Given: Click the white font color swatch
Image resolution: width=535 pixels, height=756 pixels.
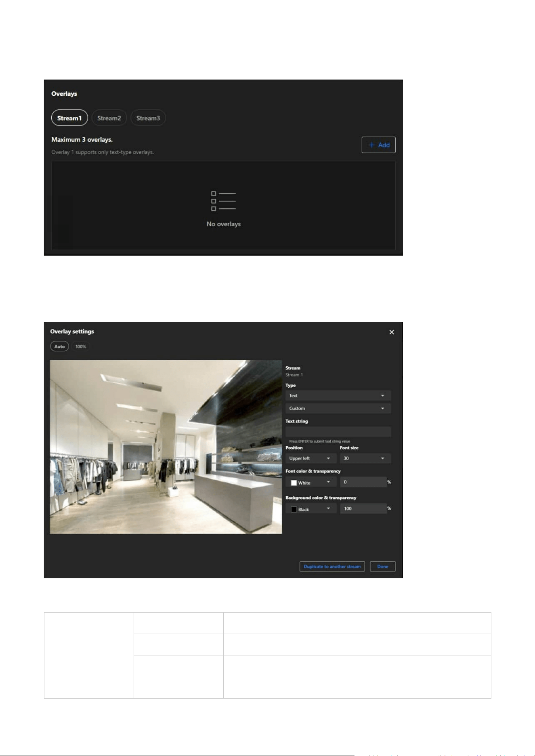Looking at the screenshot, I should (x=294, y=483).
